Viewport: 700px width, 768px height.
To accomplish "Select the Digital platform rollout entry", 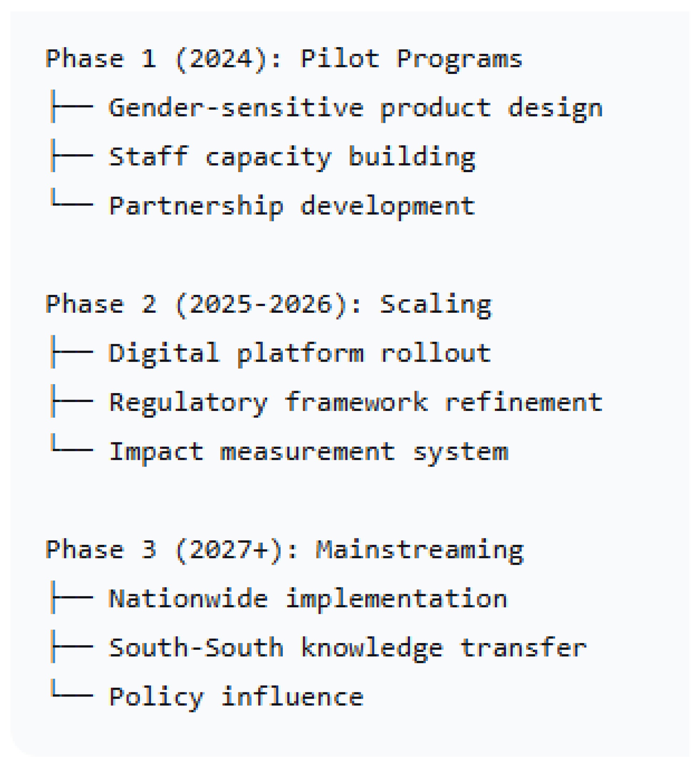I will point(300,353).
